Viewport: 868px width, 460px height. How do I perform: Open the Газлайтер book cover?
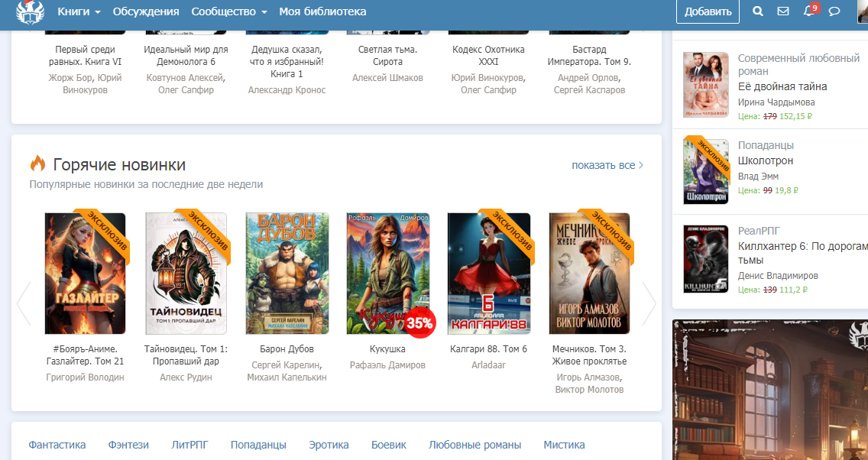click(x=86, y=274)
